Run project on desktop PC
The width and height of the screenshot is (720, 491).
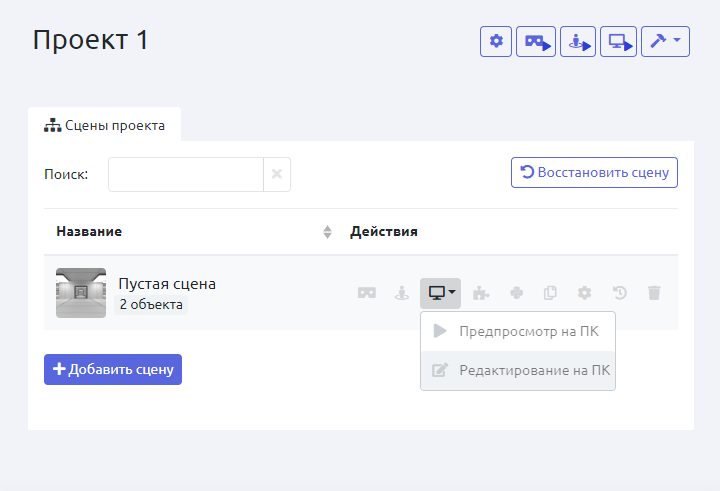[x=618, y=41]
